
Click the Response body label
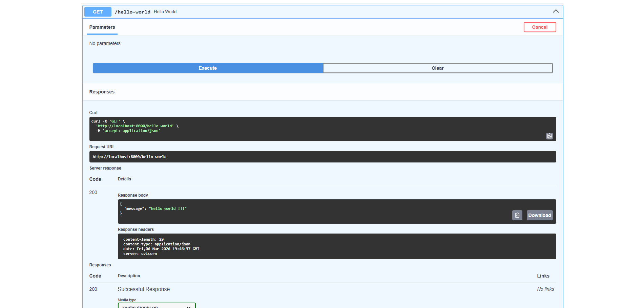(133, 195)
